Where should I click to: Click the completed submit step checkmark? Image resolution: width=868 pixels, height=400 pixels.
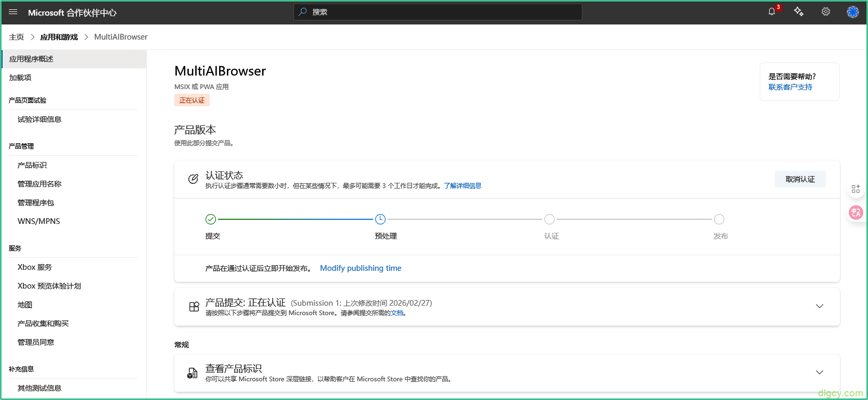pyautogui.click(x=211, y=219)
